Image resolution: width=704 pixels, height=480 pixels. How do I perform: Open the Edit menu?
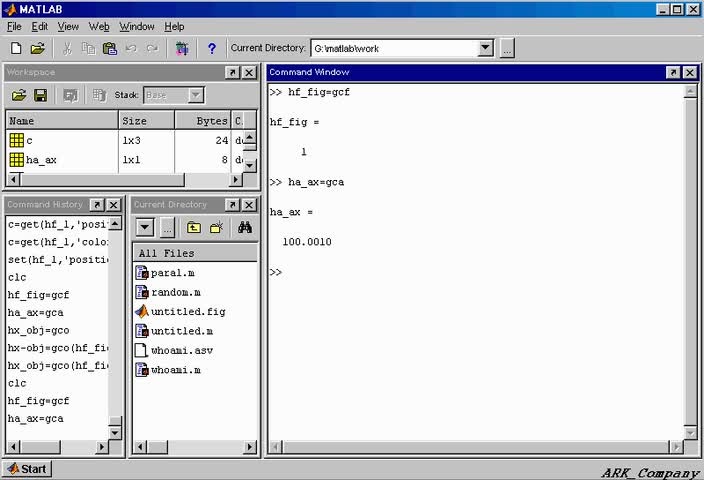(x=40, y=27)
